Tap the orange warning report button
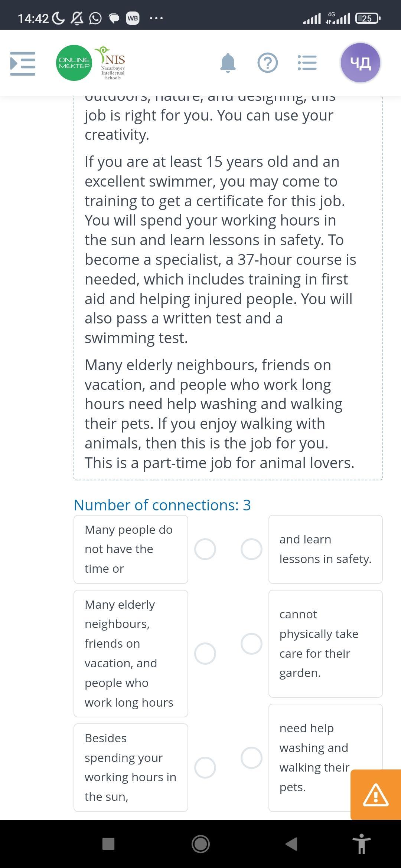Screen dimensions: 401x868 pos(376,794)
